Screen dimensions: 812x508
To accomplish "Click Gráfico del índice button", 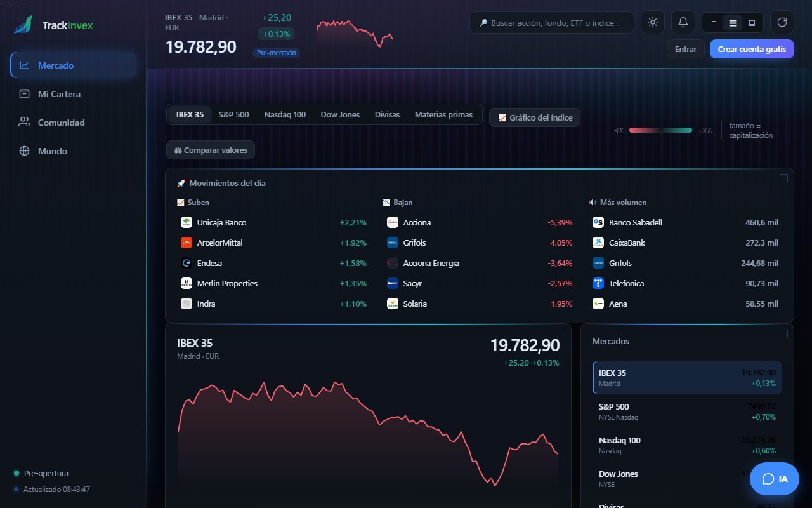I will (535, 117).
